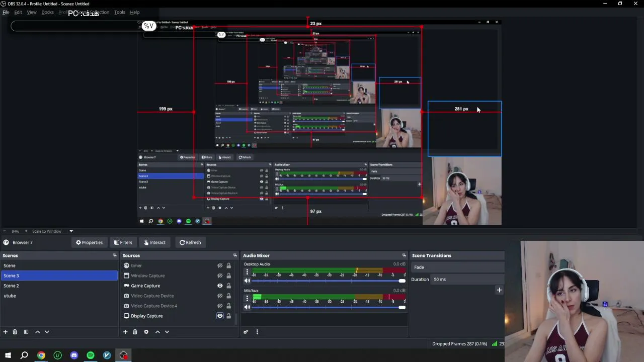Toggle lock on Display Capture source

(x=228, y=316)
